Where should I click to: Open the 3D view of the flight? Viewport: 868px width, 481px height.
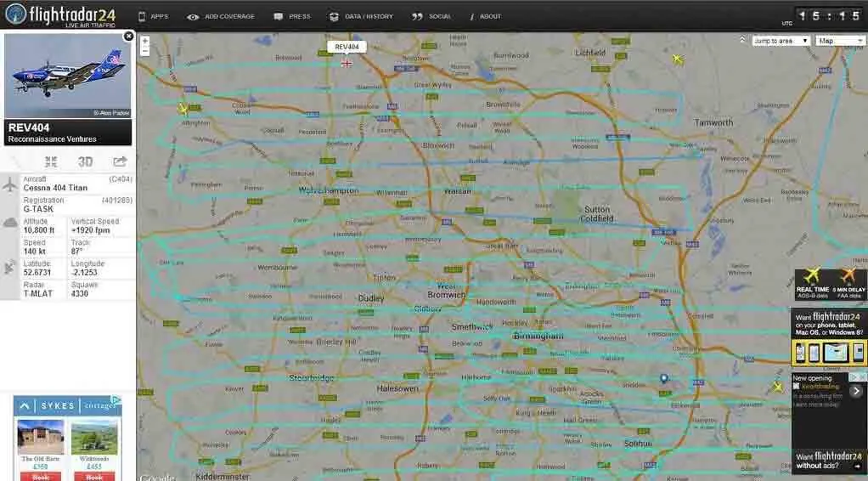[x=85, y=161]
